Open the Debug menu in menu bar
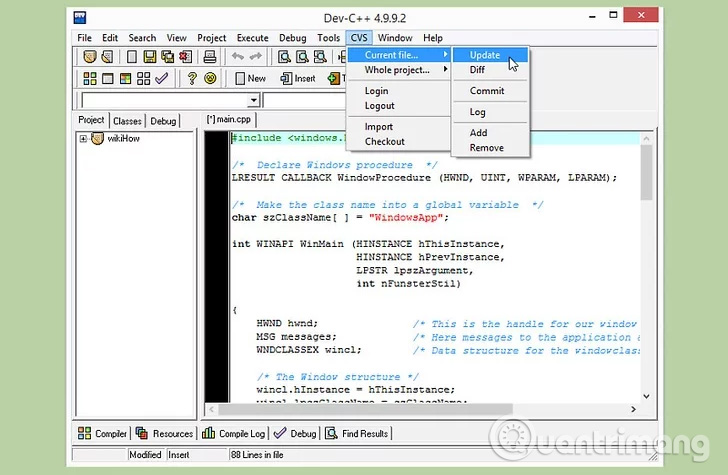The image size is (728, 475). [292, 38]
